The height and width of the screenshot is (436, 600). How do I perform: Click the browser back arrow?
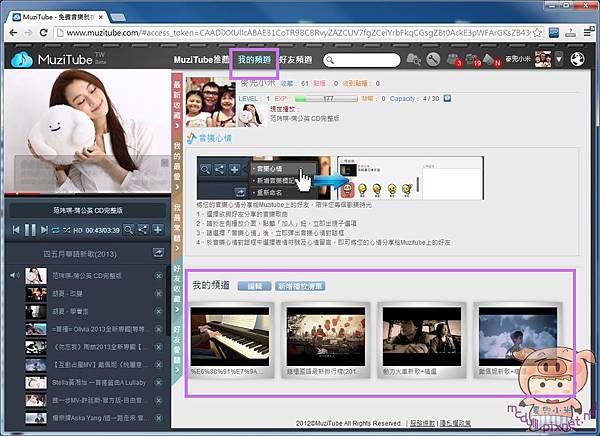13,33
